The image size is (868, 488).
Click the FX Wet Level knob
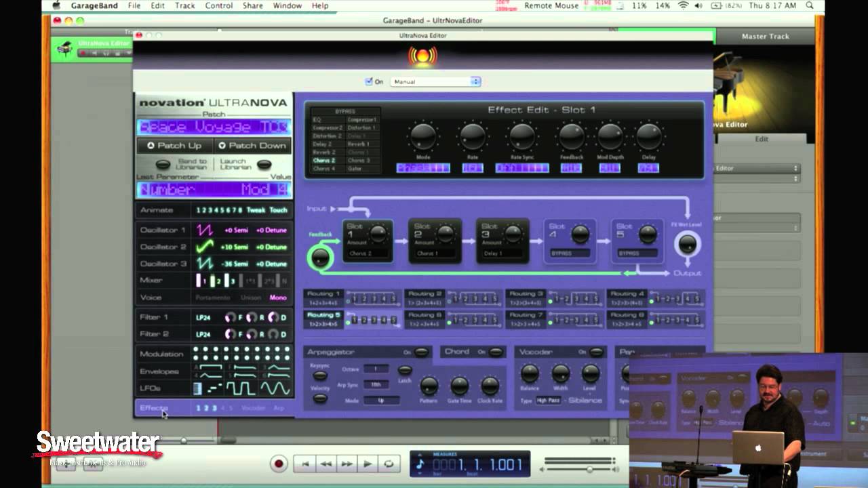coord(687,245)
